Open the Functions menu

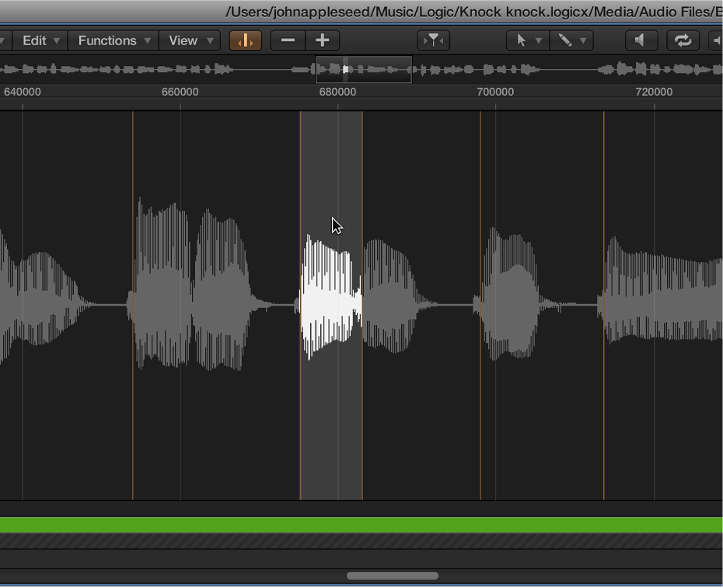point(113,40)
